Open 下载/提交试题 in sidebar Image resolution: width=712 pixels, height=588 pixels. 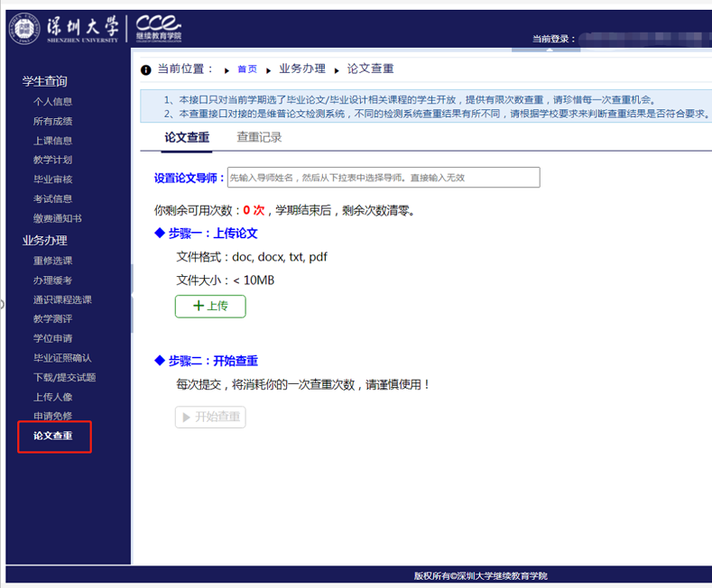[x=64, y=377]
